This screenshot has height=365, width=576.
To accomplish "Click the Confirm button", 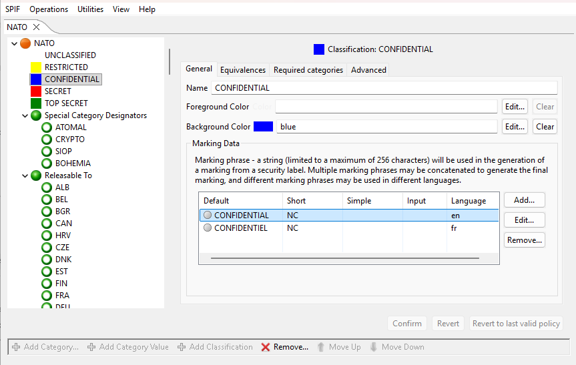I will click(407, 324).
